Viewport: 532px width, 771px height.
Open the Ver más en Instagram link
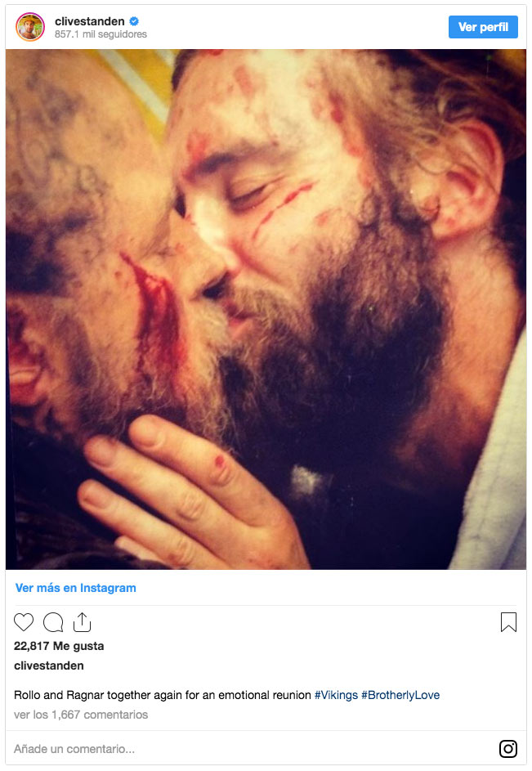[x=76, y=588]
